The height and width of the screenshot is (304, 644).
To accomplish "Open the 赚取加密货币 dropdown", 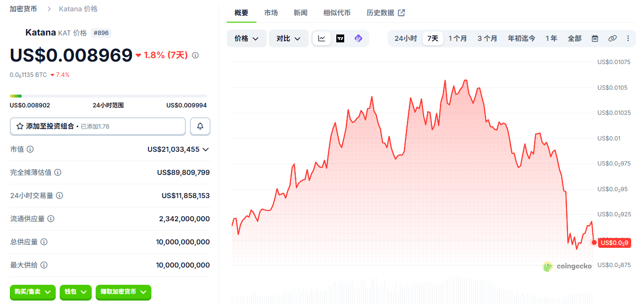I will click(x=123, y=292).
